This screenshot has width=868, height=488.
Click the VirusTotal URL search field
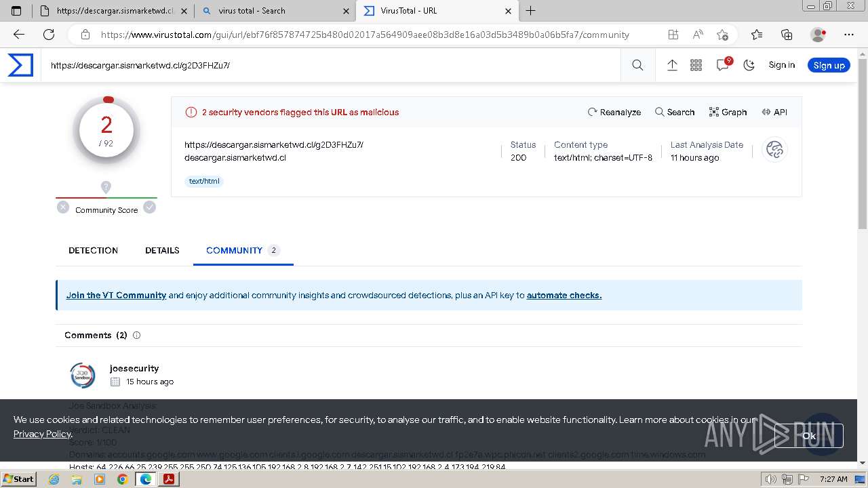(x=330, y=65)
